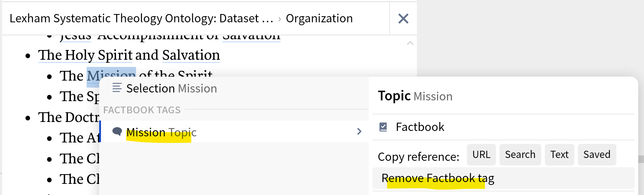Click the Organization breadcrumb
Screen dimensions: 644x195
click(319, 18)
